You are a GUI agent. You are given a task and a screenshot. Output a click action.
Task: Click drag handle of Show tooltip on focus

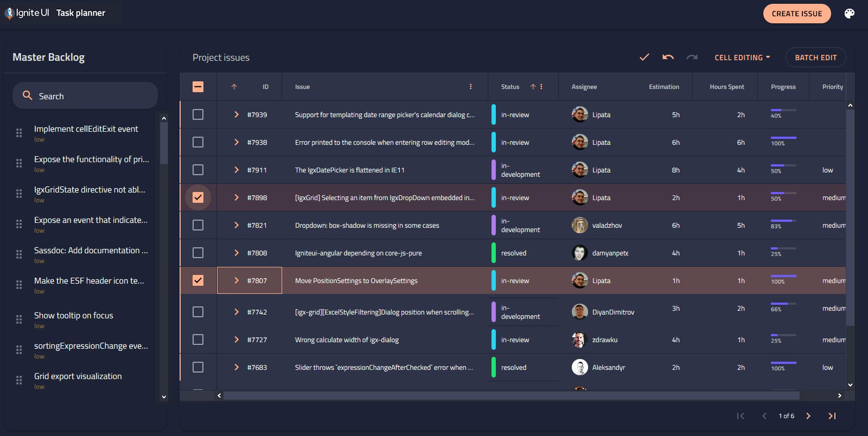(x=19, y=319)
